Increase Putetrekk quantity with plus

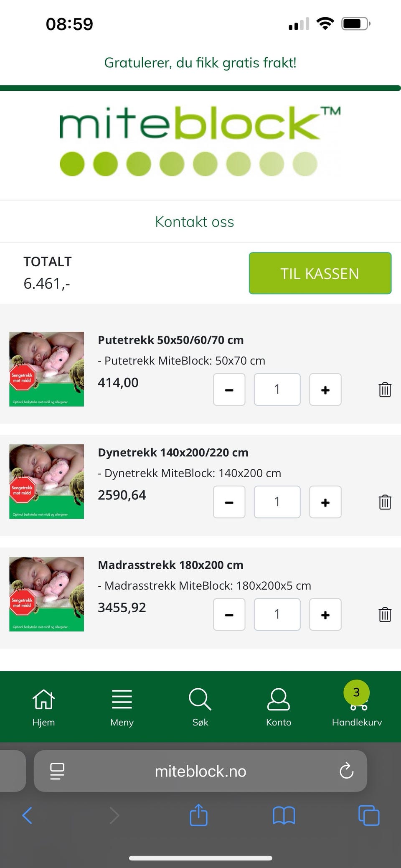[x=325, y=389]
